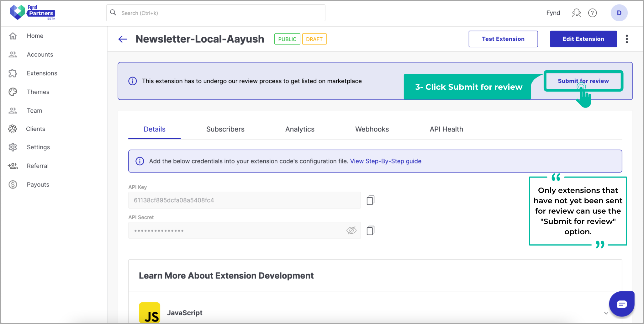The image size is (644, 324).
Task: Copy the API Secret value
Action: click(x=371, y=231)
